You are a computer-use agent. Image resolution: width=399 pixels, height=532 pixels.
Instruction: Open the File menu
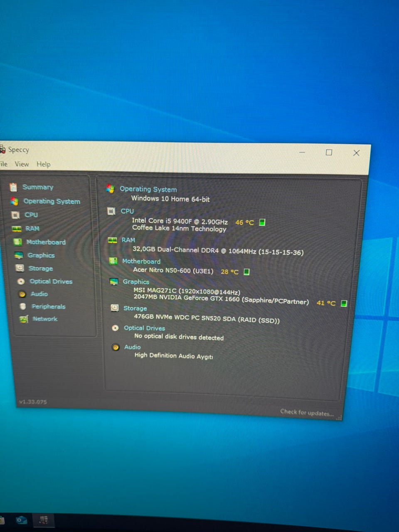pos(3,164)
